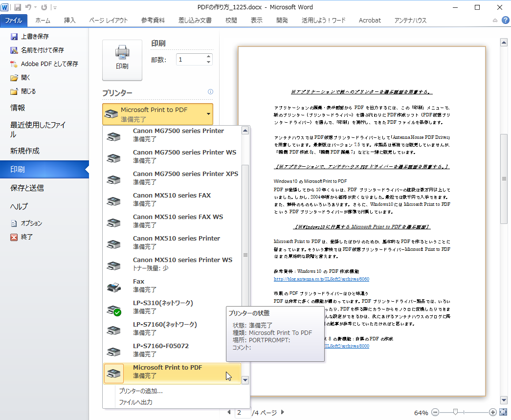
Task: Increase the 部数 copies count
Action: tap(209, 57)
